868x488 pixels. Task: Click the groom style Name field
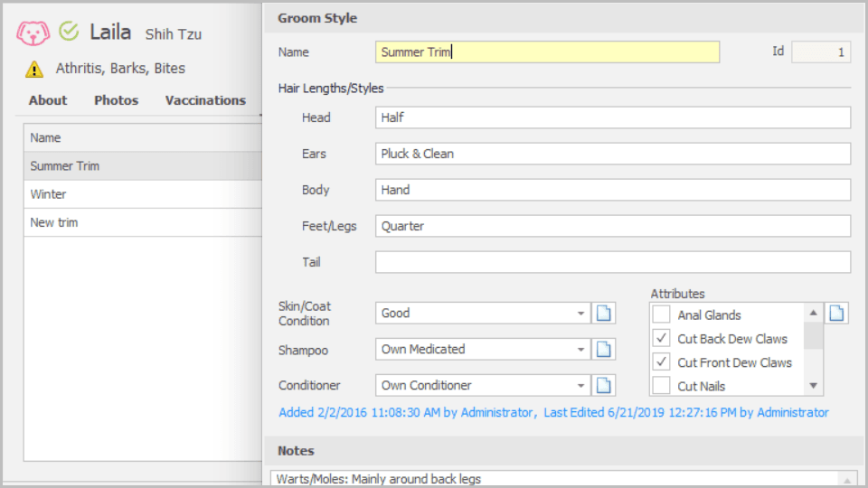pyautogui.click(x=548, y=52)
